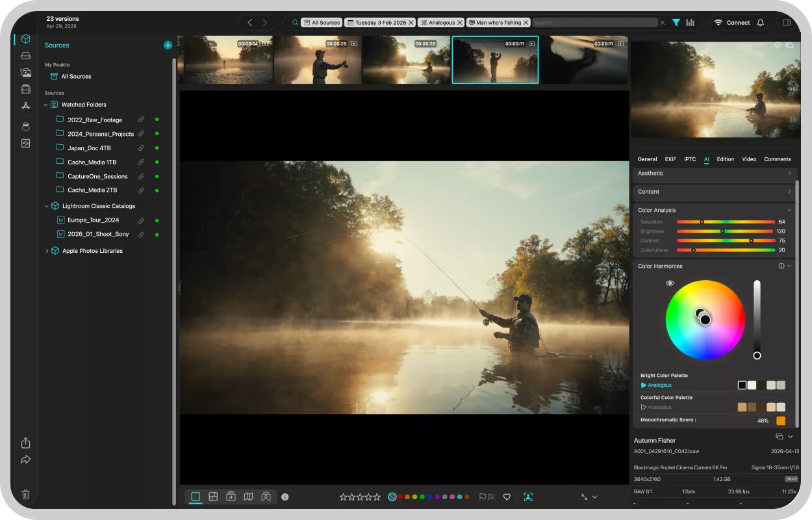Add a new source with plus icon
The height and width of the screenshot is (520, 812).
click(x=168, y=45)
